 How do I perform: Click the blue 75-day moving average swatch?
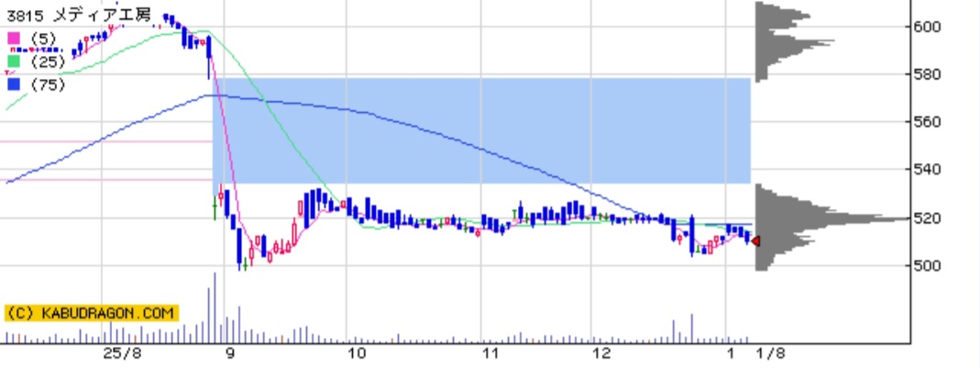[13, 84]
